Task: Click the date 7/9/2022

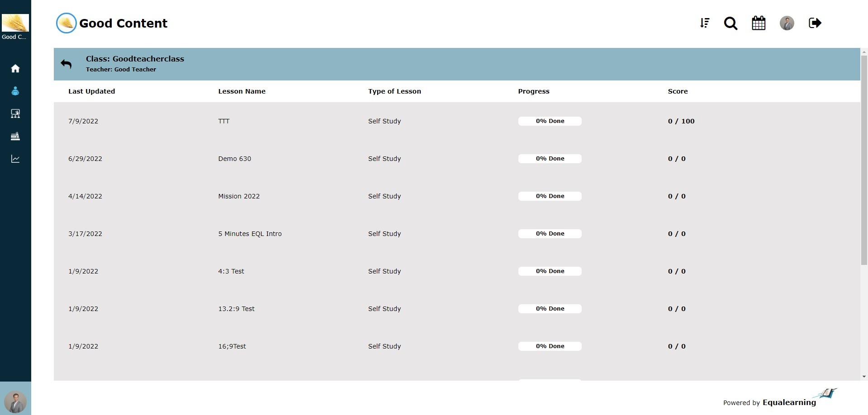Action: (x=83, y=121)
